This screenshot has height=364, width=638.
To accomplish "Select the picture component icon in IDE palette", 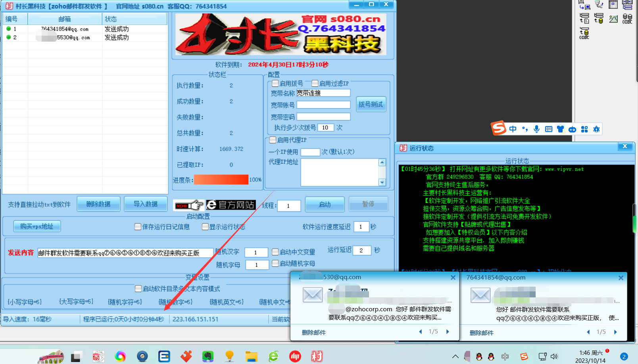I will tap(613, 19).
